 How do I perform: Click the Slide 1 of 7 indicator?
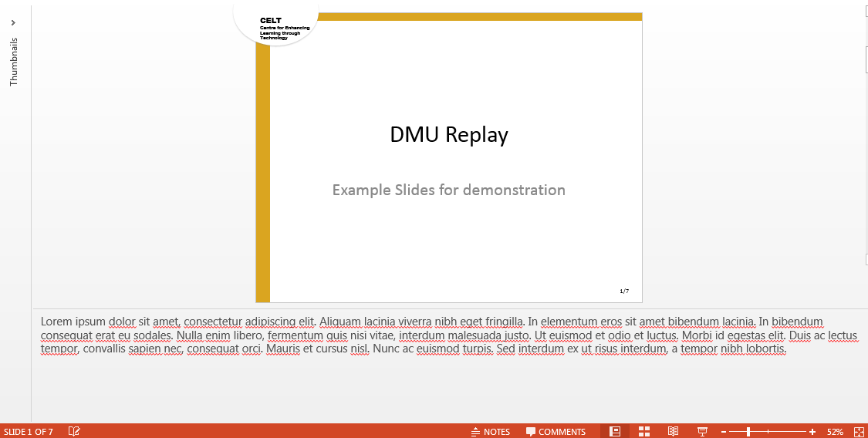[x=29, y=432]
